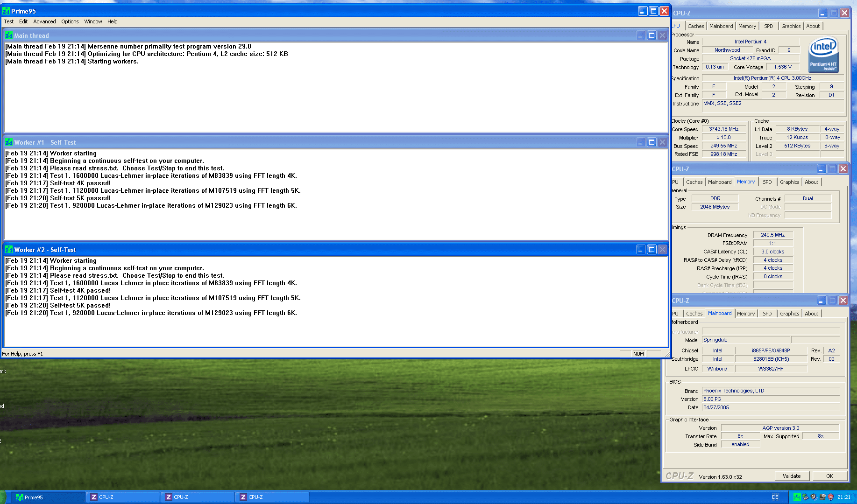Click the Intel Pentium 4 HT logo
The height and width of the screenshot is (504, 857).
823,55
